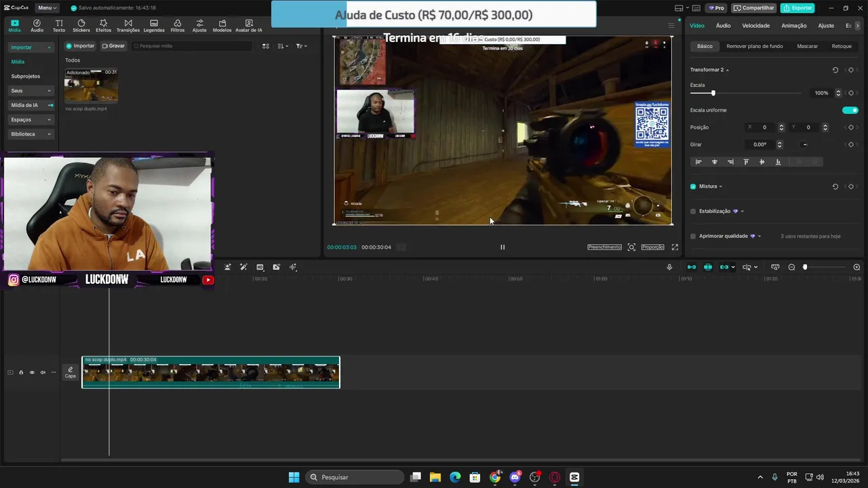Switch to the Animação tab
The image size is (868, 488).
click(x=793, y=26)
